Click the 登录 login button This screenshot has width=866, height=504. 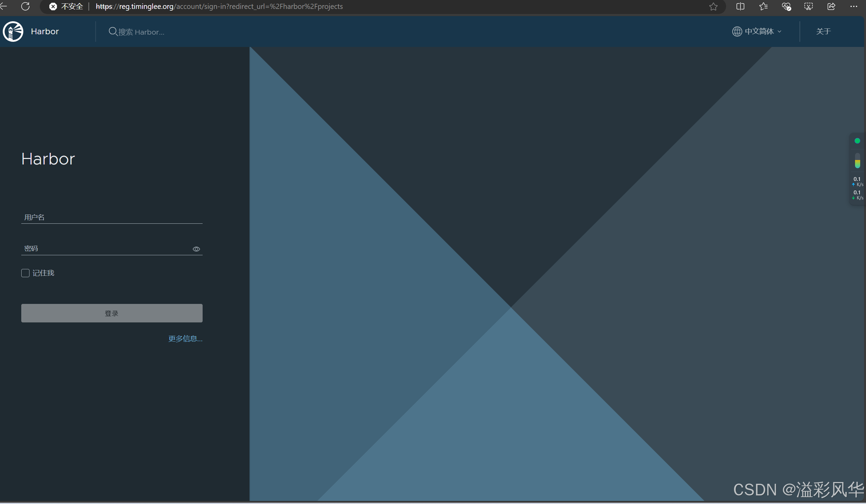click(112, 313)
